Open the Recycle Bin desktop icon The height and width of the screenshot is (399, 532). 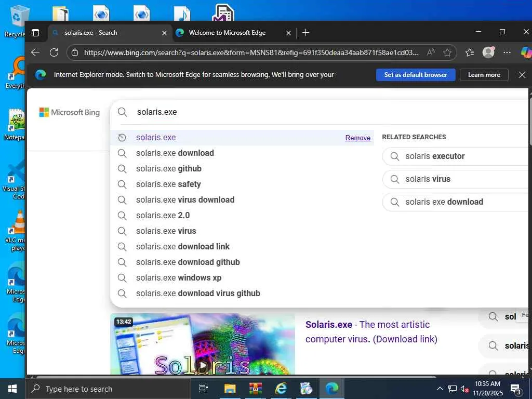coord(15,21)
